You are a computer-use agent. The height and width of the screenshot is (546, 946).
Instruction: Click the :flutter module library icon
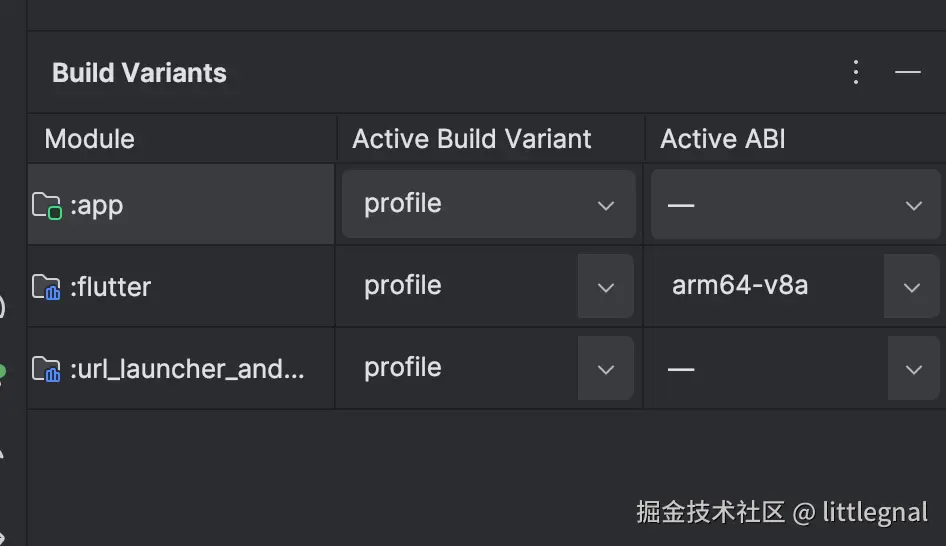click(x=47, y=288)
